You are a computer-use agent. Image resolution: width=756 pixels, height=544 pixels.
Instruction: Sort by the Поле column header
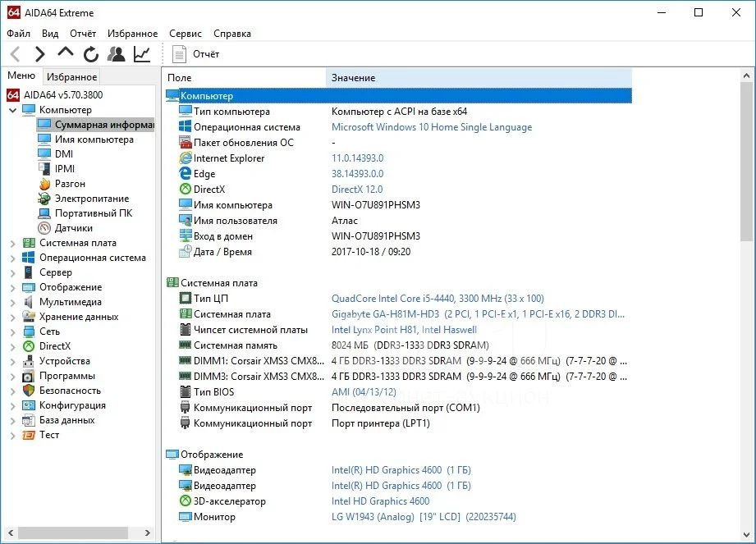coord(245,78)
